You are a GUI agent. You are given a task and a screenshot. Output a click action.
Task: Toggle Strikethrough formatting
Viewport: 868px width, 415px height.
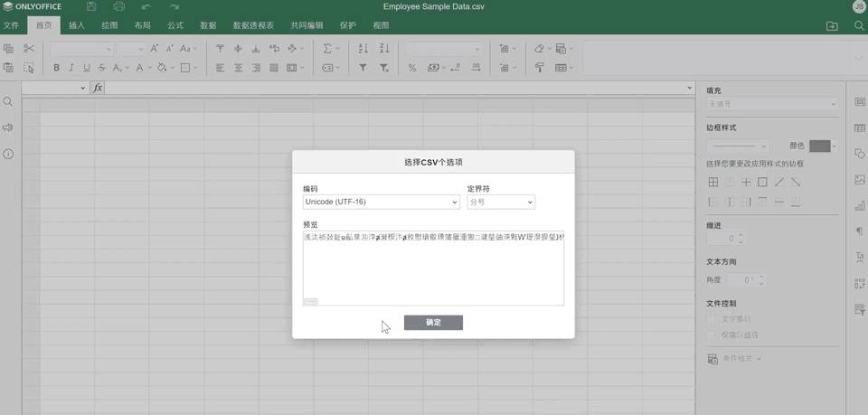pyautogui.click(x=102, y=68)
